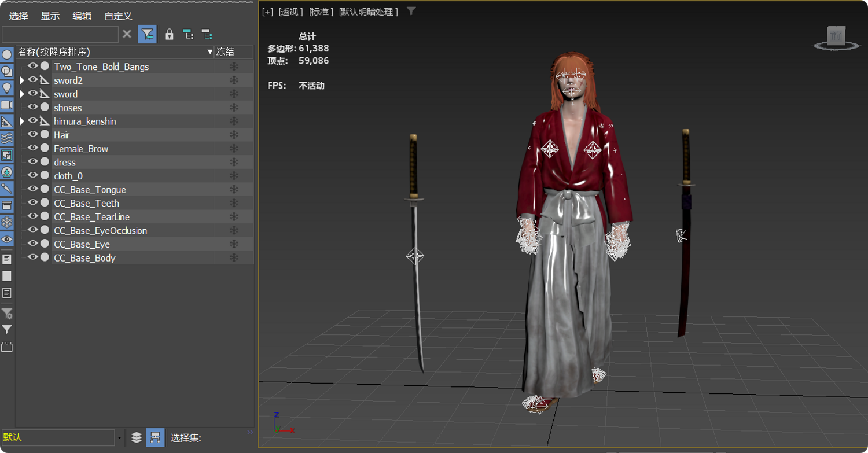Click the scene explorer search field
868x453 pixels.
tap(60, 34)
